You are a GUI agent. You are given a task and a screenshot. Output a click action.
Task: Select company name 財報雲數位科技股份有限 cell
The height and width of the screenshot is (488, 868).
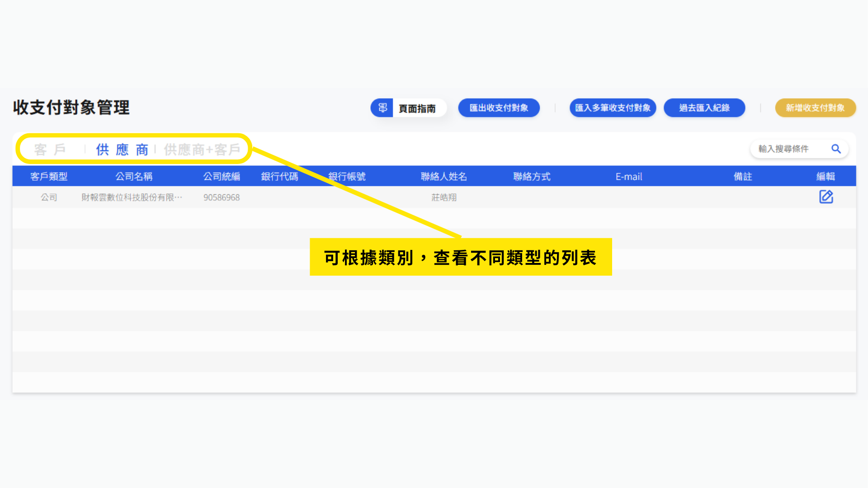[x=132, y=197]
